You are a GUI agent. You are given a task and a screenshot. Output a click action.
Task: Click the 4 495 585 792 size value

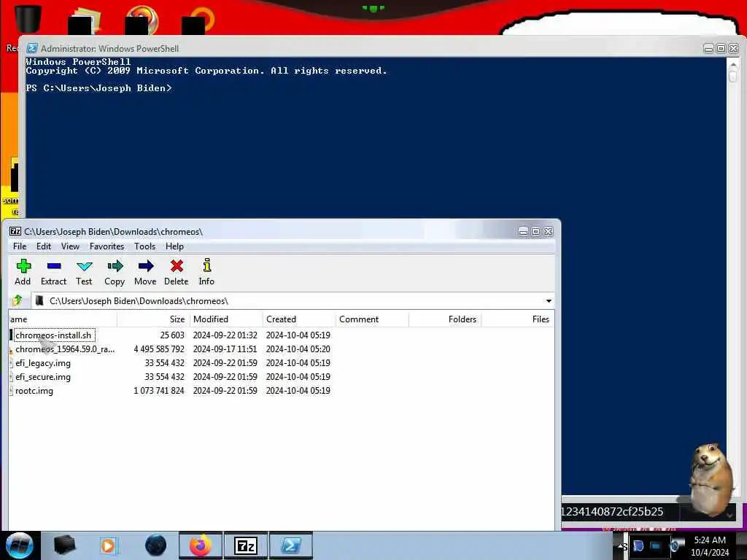pyautogui.click(x=158, y=349)
